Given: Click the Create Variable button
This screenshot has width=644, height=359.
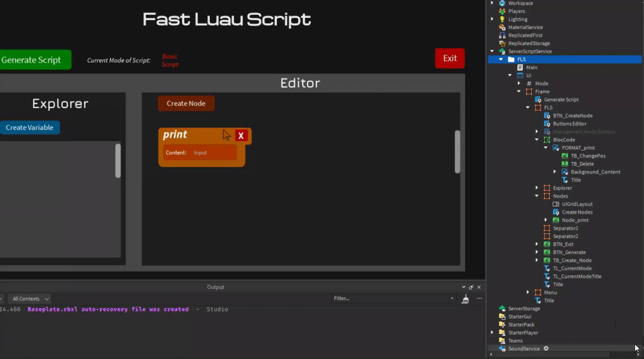Looking at the screenshot, I should pyautogui.click(x=30, y=127).
